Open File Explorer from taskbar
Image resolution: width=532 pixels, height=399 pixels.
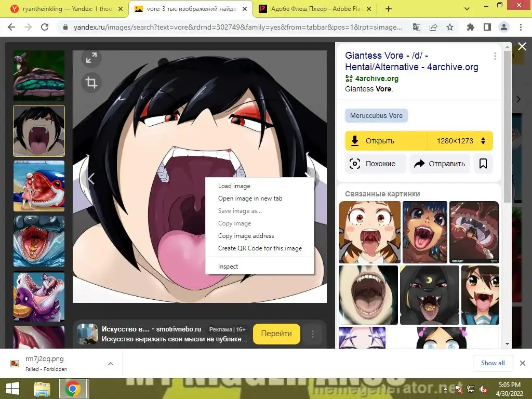click(42, 389)
